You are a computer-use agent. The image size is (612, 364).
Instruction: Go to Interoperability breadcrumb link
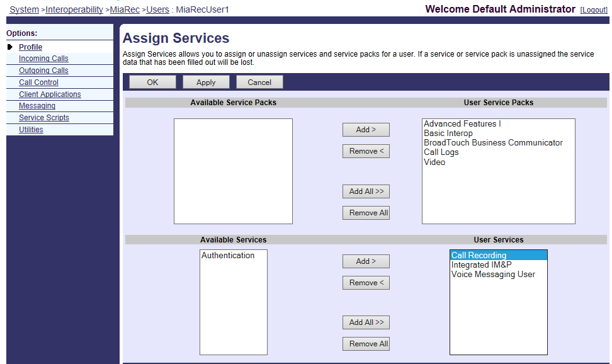click(x=74, y=10)
